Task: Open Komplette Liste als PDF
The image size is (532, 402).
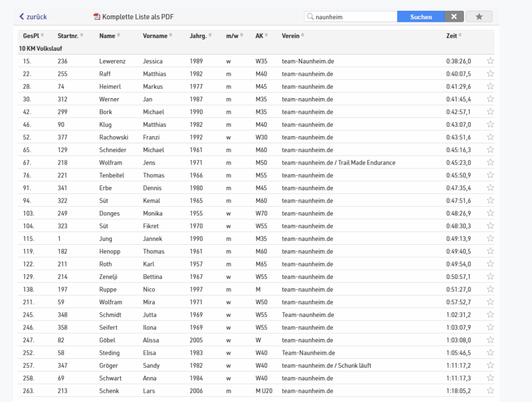Action: [138, 17]
